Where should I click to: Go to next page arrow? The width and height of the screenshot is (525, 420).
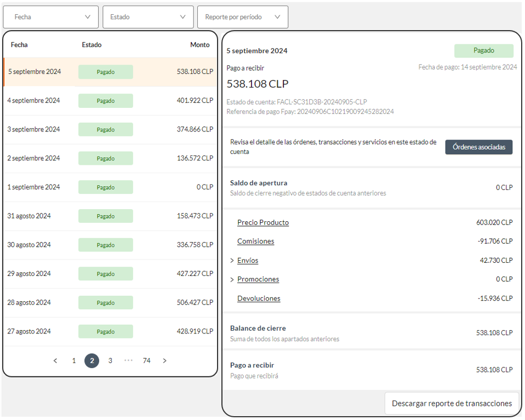click(x=164, y=361)
